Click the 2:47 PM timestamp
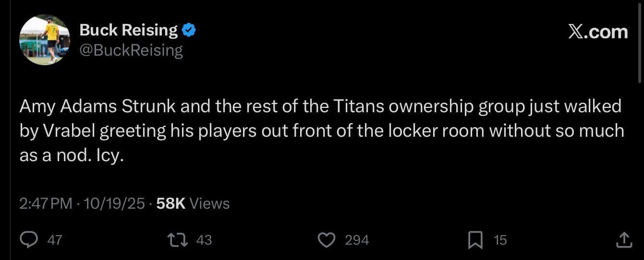Screen dimensions: 644x260 pyautogui.click(x=46, y=203)
